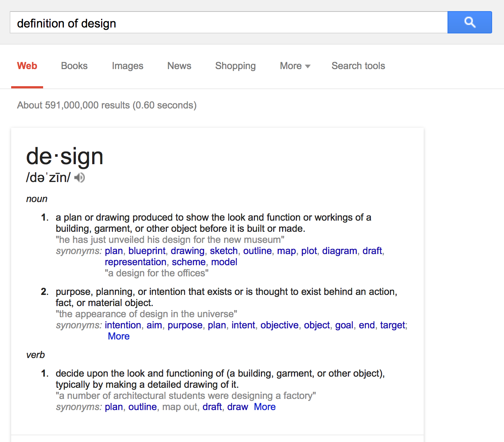Click the search query input field
The width and height of the screenshot is (504, 442).
228,23
